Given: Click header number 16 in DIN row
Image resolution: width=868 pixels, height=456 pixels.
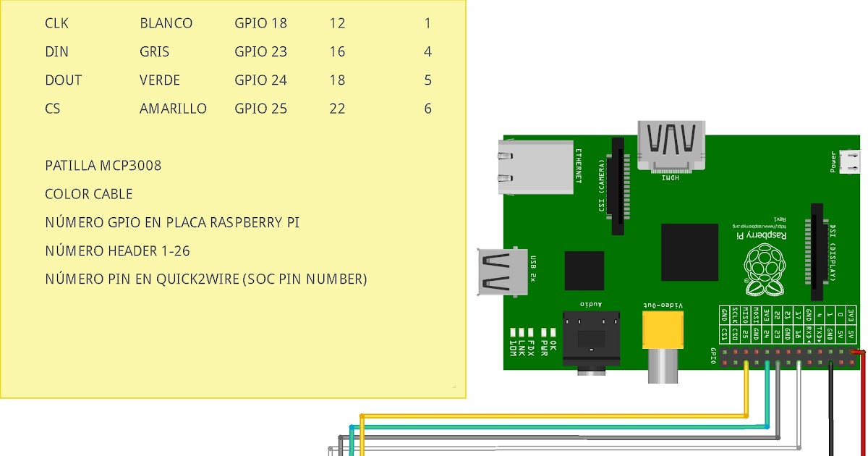Looking at the screenshot, I should click(337, 51).
